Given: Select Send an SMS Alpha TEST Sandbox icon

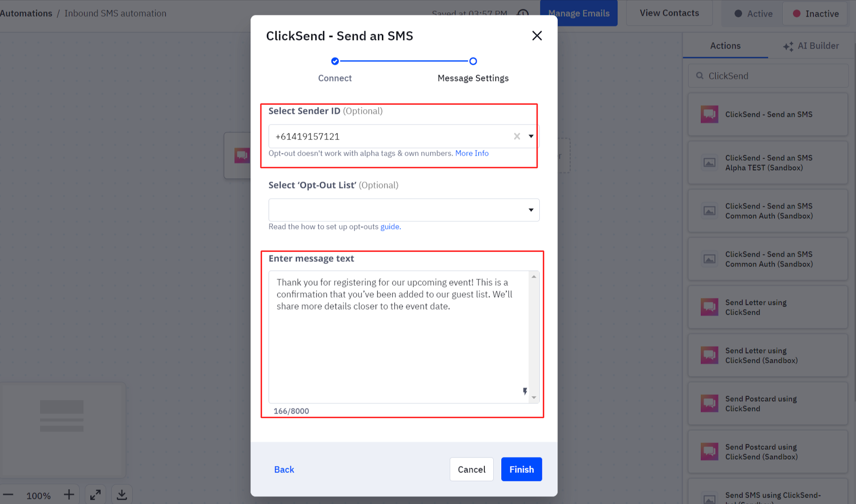Looking at the screenshot, I should (709, 163).
